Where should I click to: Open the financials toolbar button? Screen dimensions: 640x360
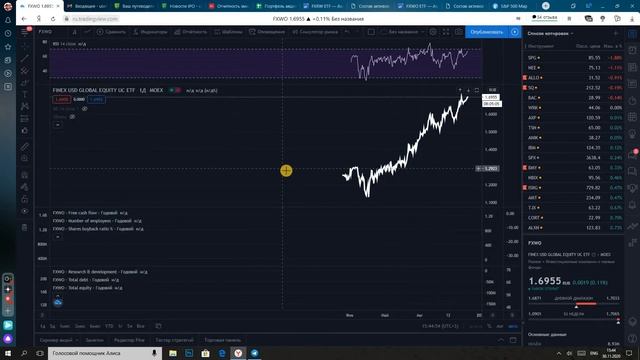(x=191, y=32)
